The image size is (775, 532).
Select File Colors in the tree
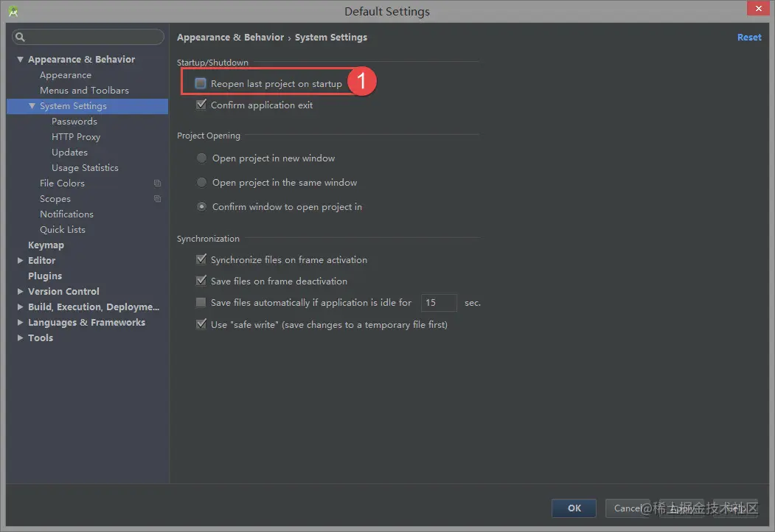[x=62, y=183]
